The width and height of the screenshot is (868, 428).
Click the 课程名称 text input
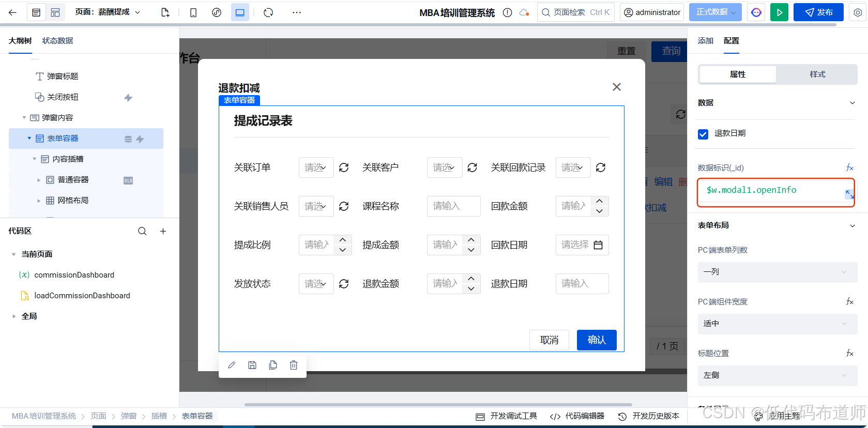pos(454,206)
